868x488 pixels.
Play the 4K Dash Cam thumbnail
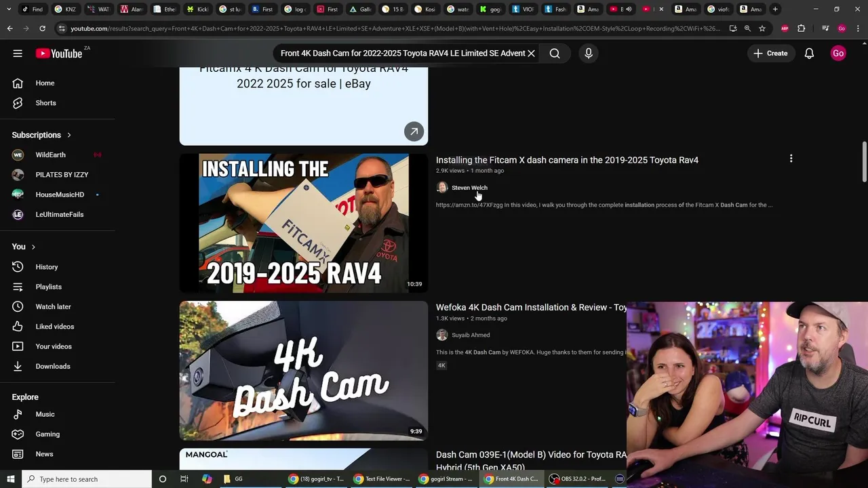tap(304, 371)
